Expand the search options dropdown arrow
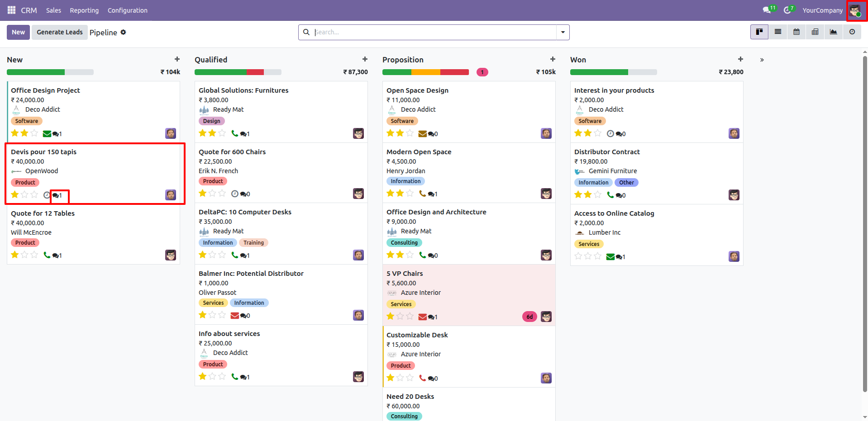This screenshot has height=421, width=868. [x=563, y=32]
